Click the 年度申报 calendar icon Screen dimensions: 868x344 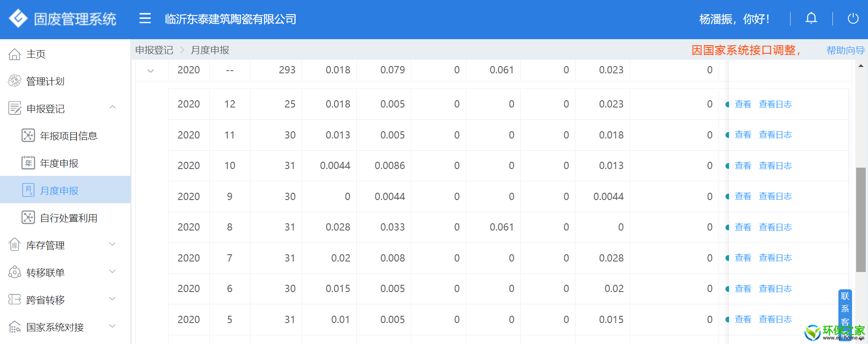(x=28, y=163)
